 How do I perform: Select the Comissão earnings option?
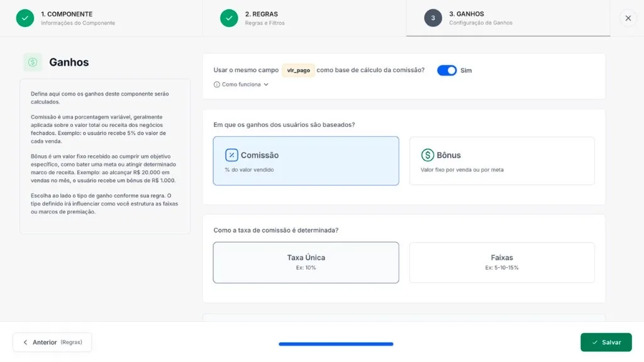point(306,161)
